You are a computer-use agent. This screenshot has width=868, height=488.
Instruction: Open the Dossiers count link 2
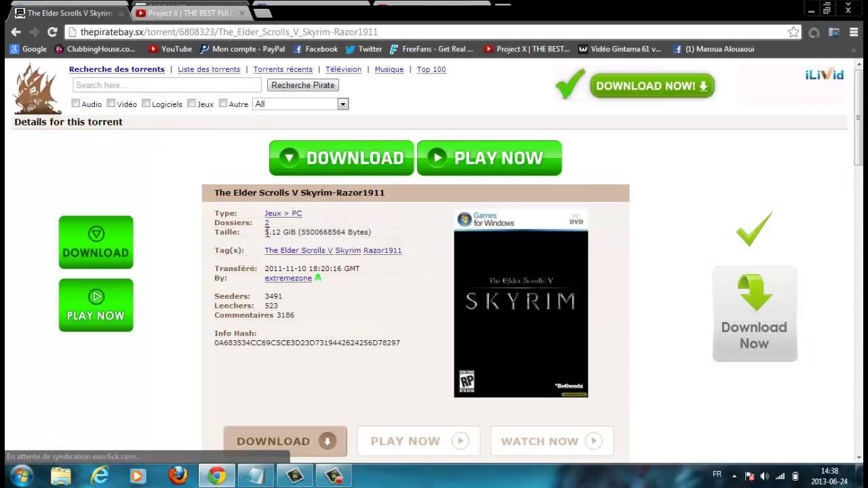[267, 222]
